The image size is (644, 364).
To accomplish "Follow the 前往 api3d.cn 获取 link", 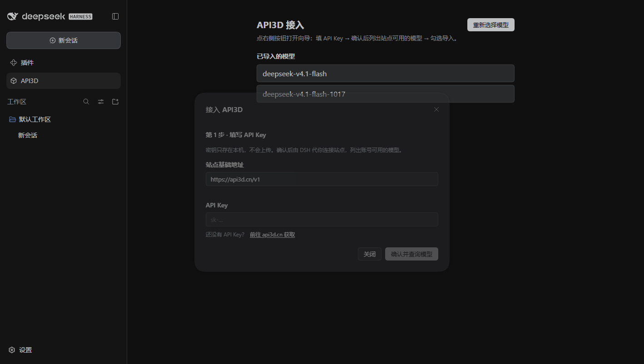I will (x=272, y=235).
